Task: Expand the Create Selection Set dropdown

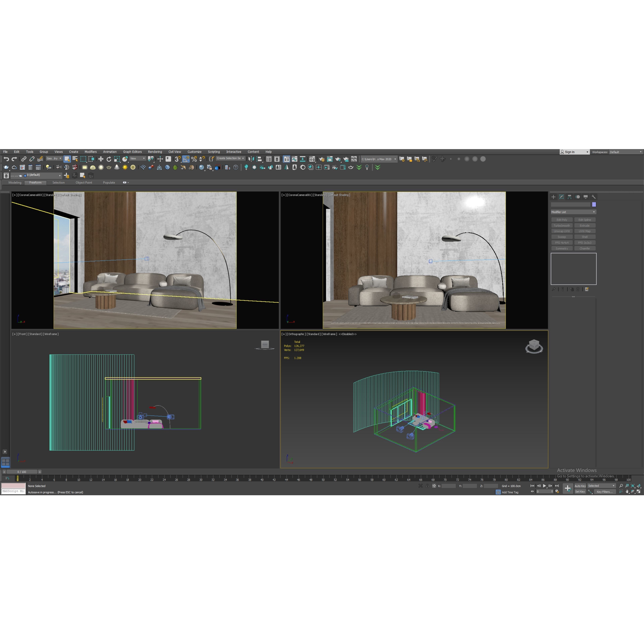Action: [x=243, y=158]
